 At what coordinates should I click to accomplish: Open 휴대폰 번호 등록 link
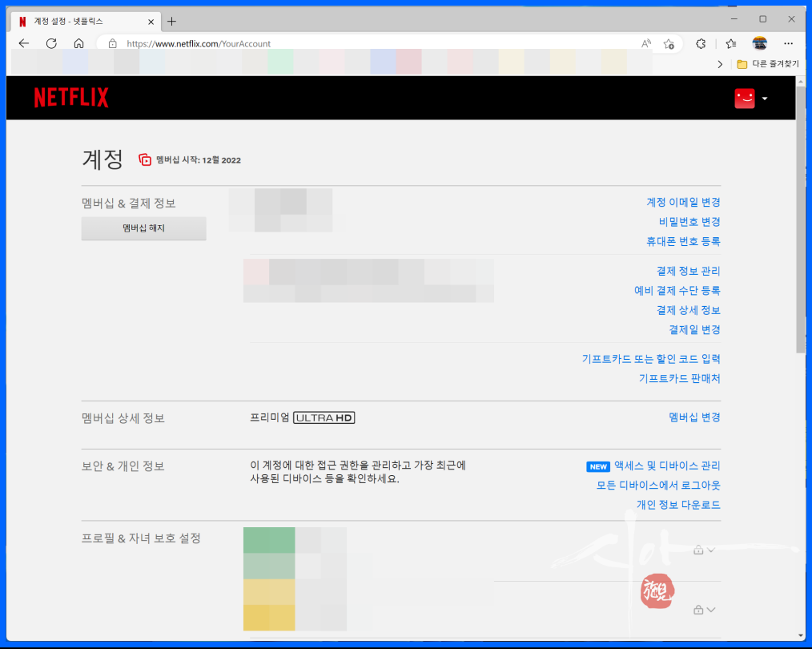pos(683,241)
